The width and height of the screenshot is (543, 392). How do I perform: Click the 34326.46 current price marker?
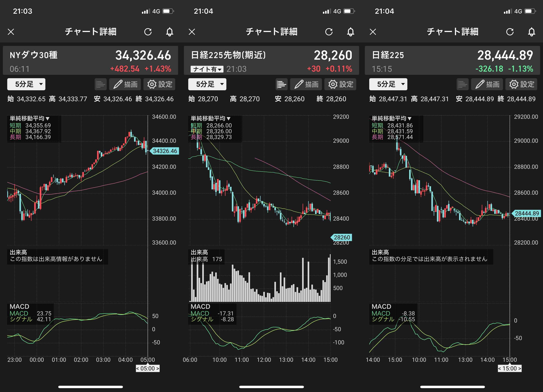(x=165, y=151)
